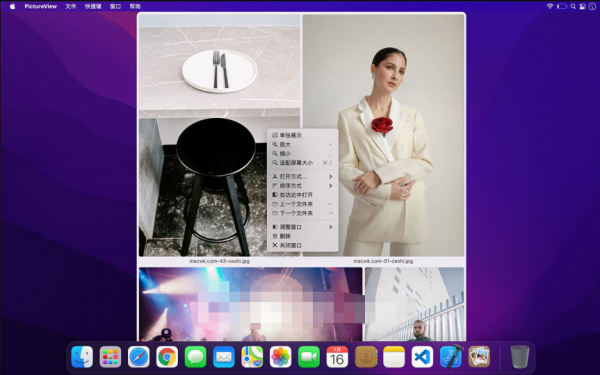This screenshot has width=600, height=375.
Task: Click the battery status icon
Action: click(x=561, y=6)
